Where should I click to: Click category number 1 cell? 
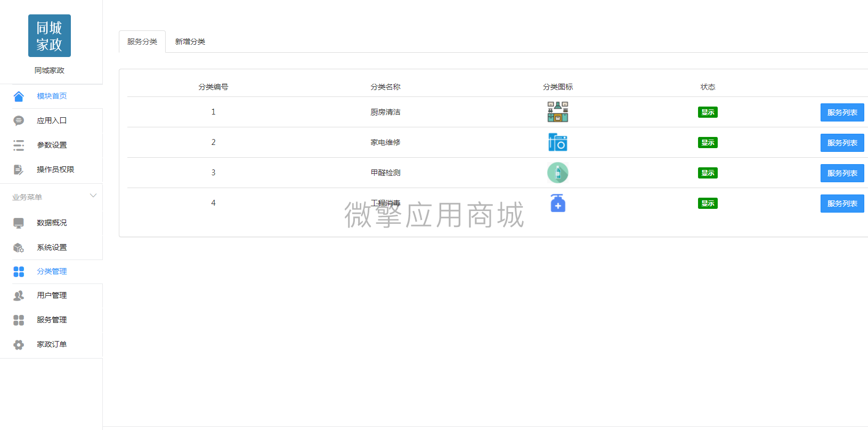[213, 112]
